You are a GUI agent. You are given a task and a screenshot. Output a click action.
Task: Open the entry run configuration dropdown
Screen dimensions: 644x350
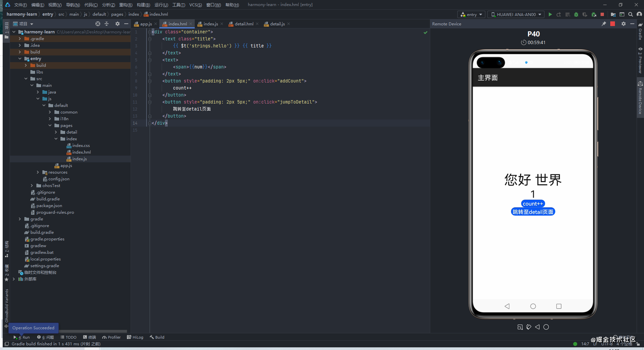[x=471, y=14]
